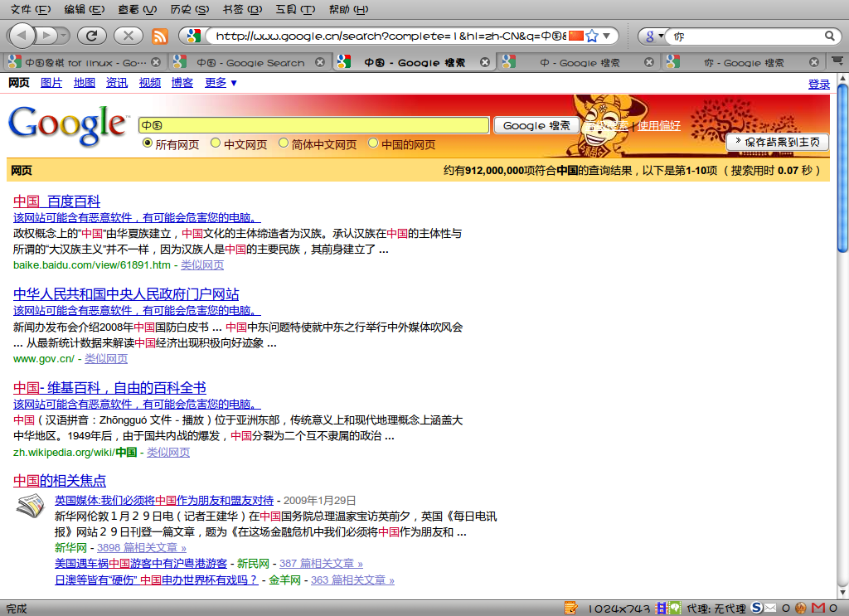Switch to the '你 - Google 搜索' tab
The image size is (849, 616).
click(743, 62)
